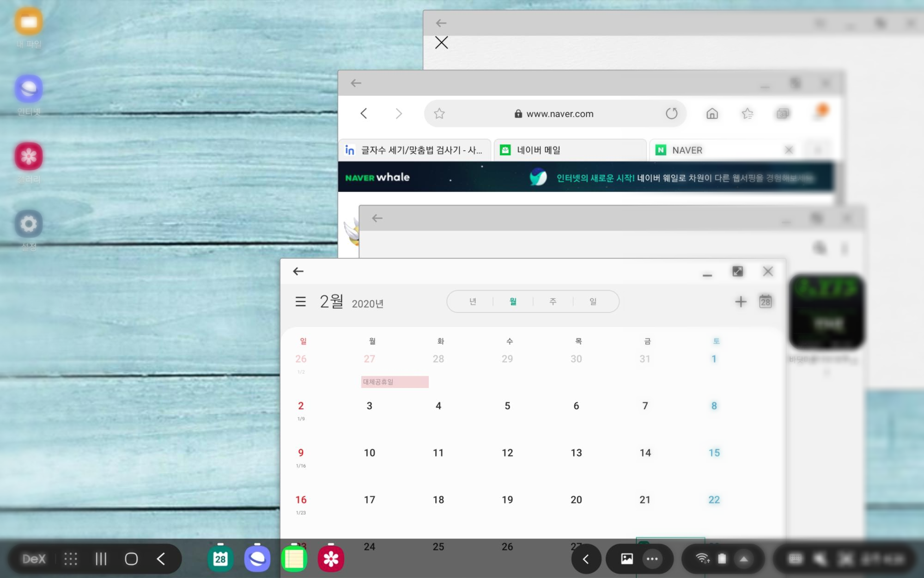Open the calendar hamburger menu

point(300,302)
